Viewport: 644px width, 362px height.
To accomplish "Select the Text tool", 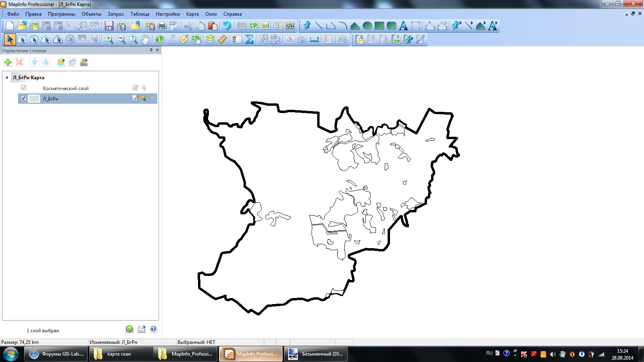I will [x=403, y=26].
